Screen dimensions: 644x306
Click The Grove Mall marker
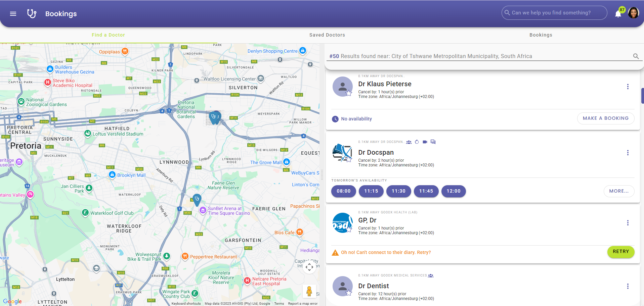tap(286, 162)
